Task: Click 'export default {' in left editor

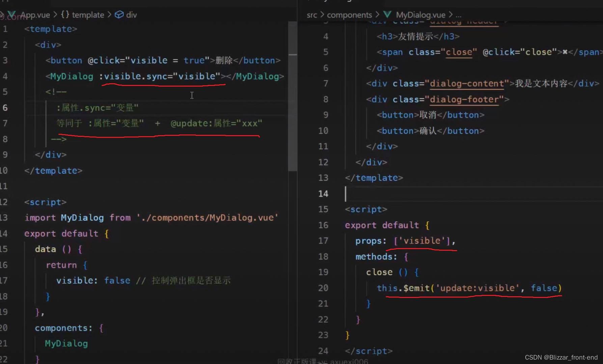Action: [66, 233]
